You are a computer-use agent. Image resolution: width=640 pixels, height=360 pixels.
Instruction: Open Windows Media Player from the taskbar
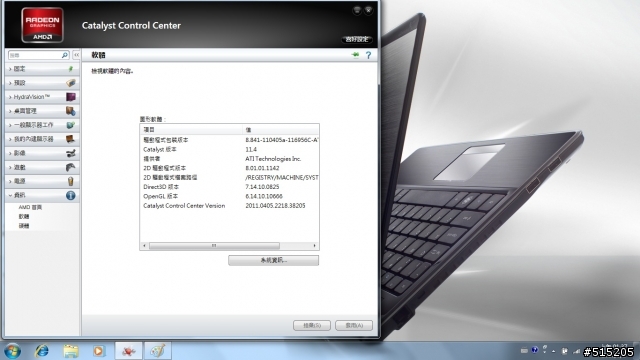pyautogui.click(x=98, y=351)
